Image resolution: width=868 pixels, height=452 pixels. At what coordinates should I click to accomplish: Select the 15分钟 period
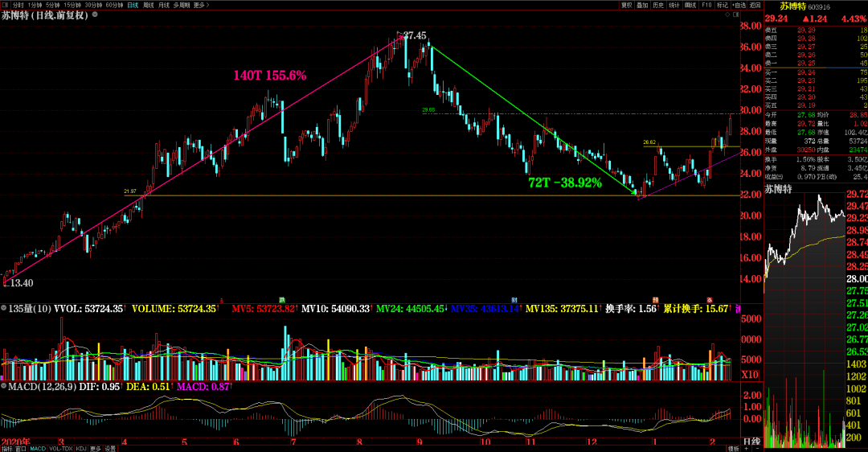[72, 5]
